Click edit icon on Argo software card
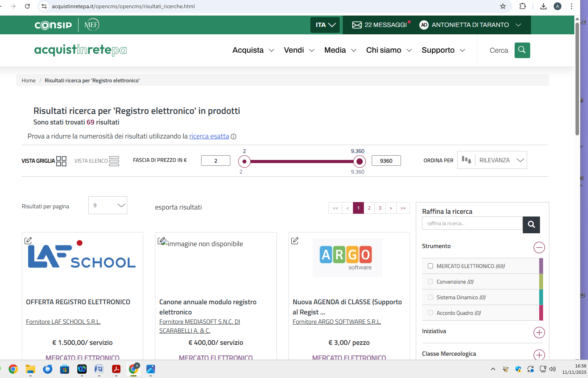The image size is (588, 378). coord(295,241)
